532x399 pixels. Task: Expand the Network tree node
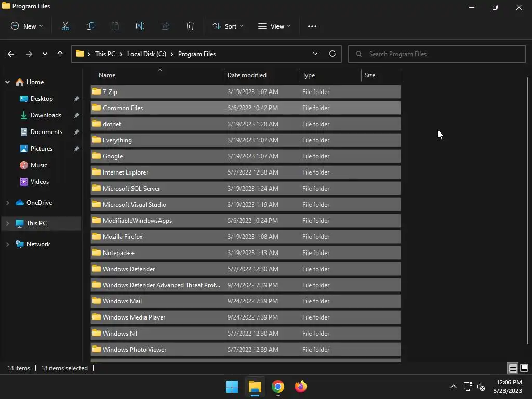(7, 244)
